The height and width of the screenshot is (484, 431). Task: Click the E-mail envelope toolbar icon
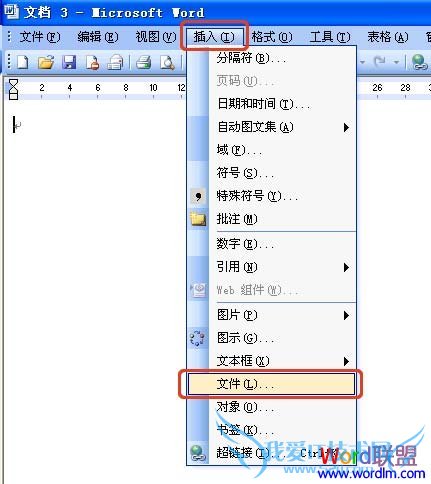[x=115, y=62]
